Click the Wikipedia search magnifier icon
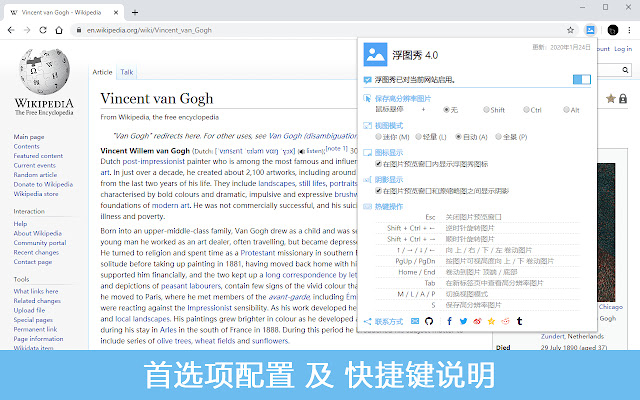Image resolution: width=640 pixels, height=400 pixels. [x=625, y=70]
